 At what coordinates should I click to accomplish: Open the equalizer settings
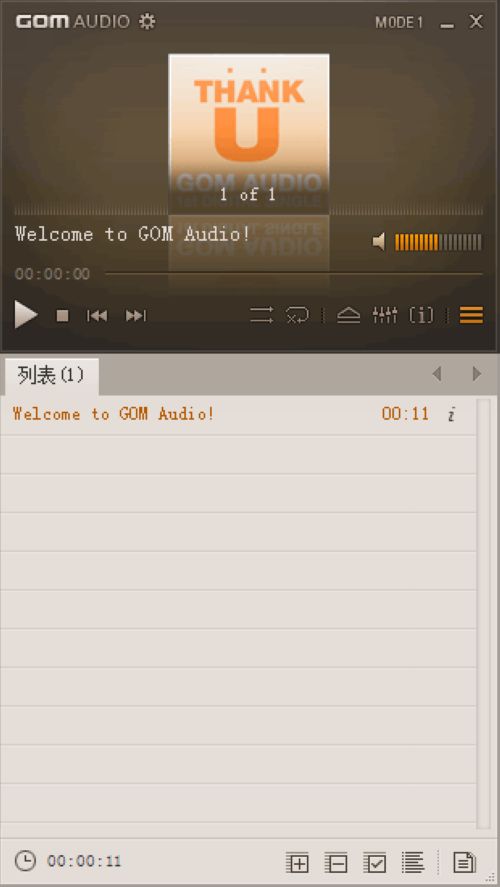(x=385, y=315)
